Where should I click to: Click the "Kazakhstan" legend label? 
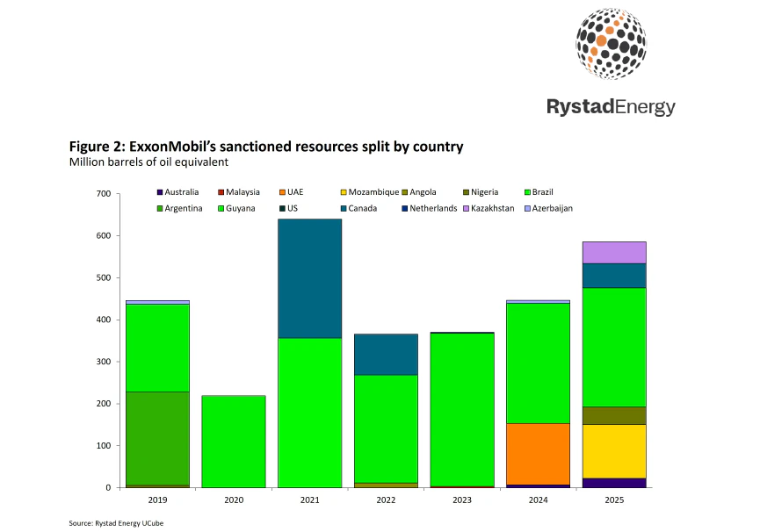492,209
